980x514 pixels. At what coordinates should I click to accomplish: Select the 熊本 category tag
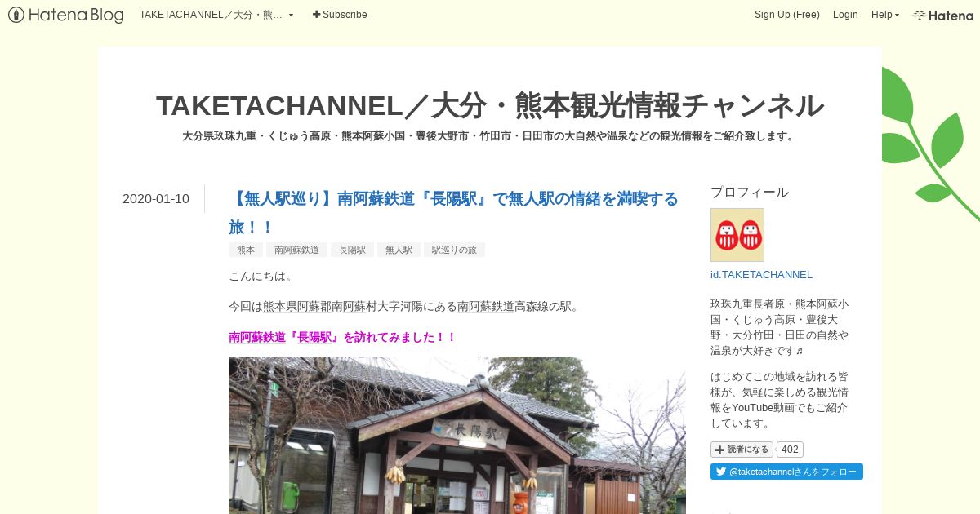click(246, 250)
